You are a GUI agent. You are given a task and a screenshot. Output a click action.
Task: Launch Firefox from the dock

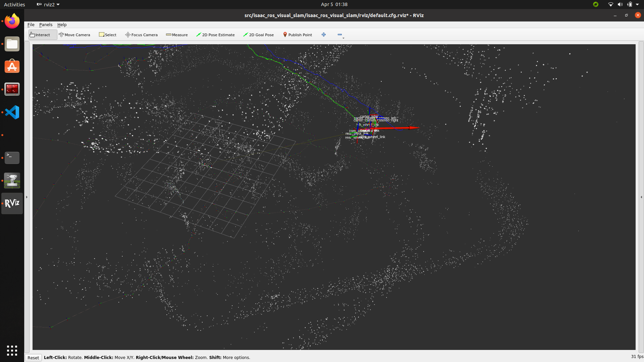12,21
